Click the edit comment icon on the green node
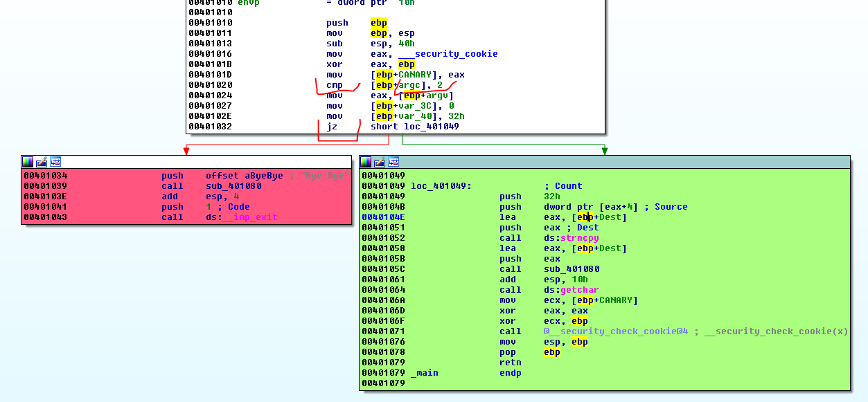 tap(380, 162)
